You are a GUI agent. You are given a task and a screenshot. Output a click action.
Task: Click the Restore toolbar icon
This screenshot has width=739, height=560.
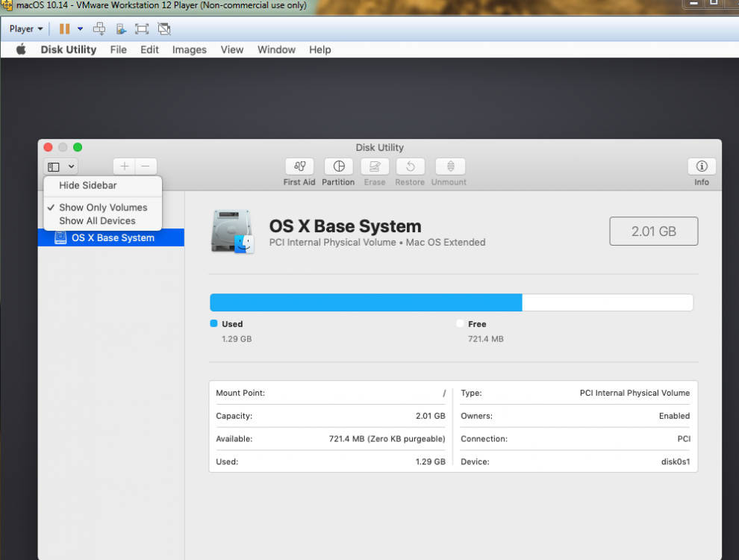click(x=410, y=167)
